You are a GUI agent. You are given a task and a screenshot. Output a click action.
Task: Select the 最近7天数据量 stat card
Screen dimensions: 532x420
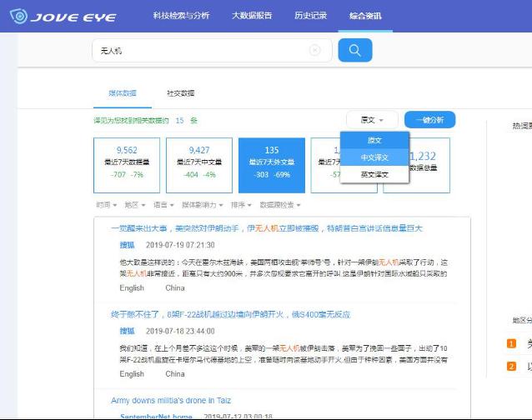pyautogui.click(x=127, y=165)
